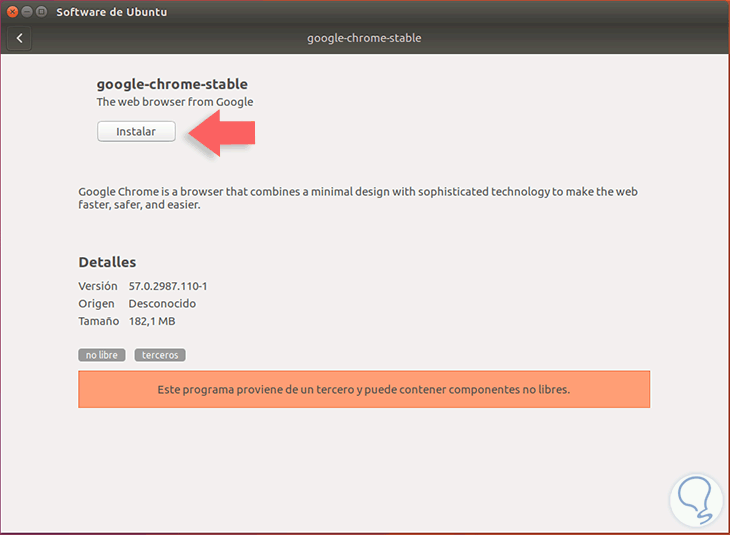
Task: Select the google-chrome-stable heading text
Action: point(172,84)
